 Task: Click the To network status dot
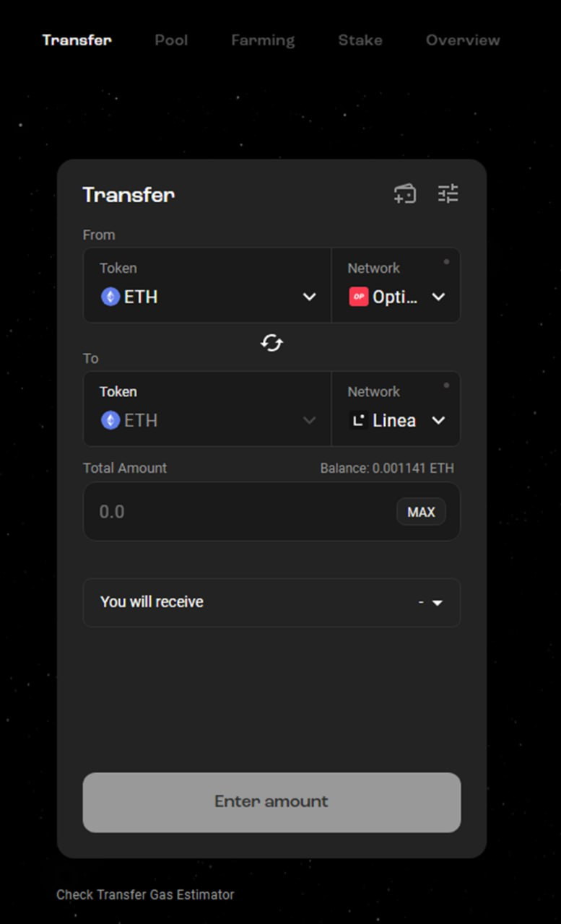point(446,385)
